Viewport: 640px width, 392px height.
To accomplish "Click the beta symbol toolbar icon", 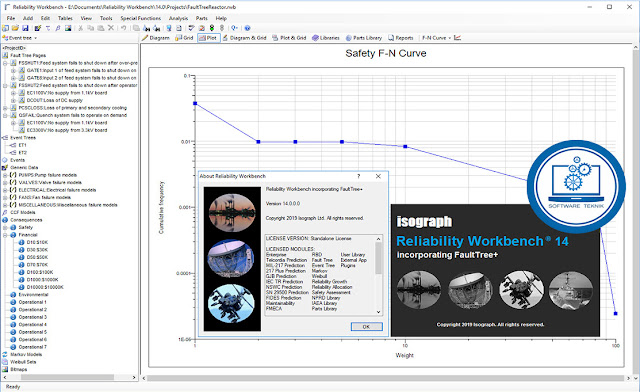I will click(x=58, y=28).
